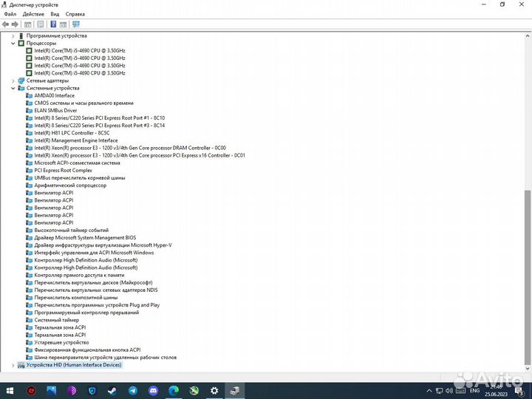
Task: Expand the Сетевые адаптеры node
Action: (x=13, y=81)
